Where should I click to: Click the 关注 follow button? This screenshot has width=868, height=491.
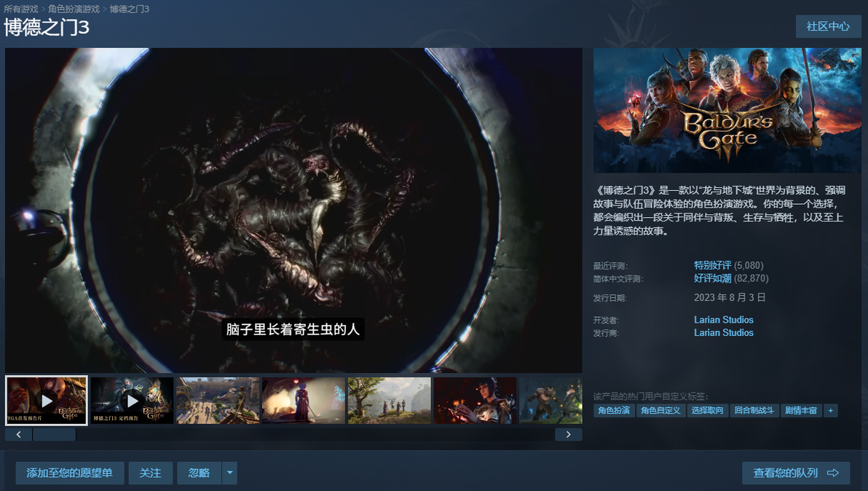pos(151,473)
